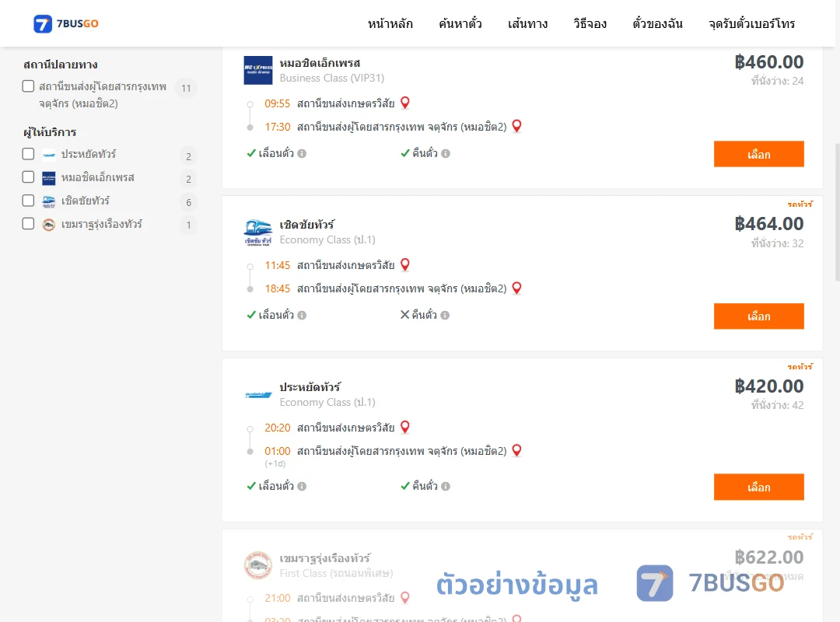Screen dimensions: 840x622
Task: Open the เส้นทาง menu item
Action: (x=527, y=23)
